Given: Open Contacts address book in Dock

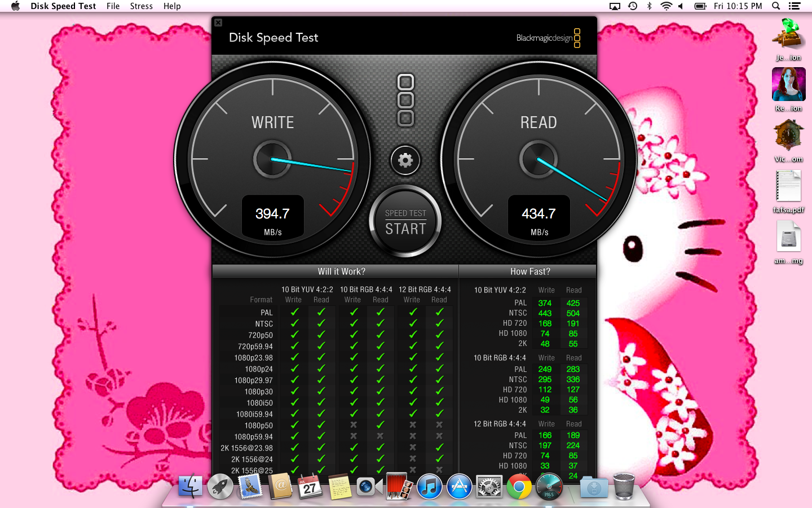Looking at the screenshot, I should [x=280, y=486].
